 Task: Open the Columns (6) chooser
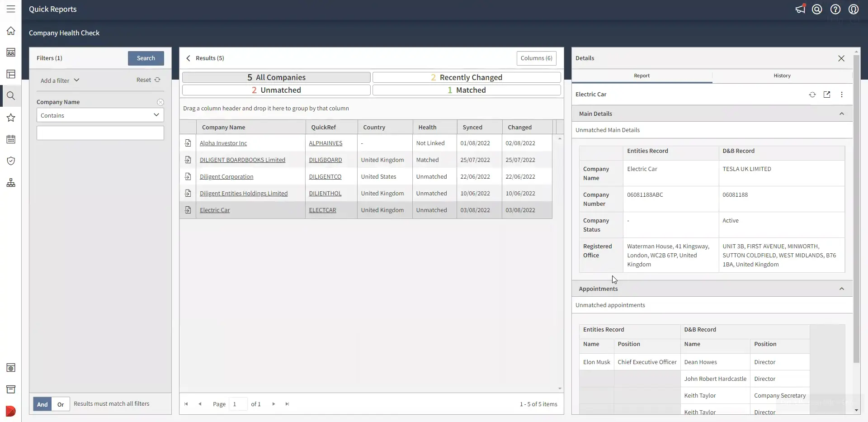[536, 58]
